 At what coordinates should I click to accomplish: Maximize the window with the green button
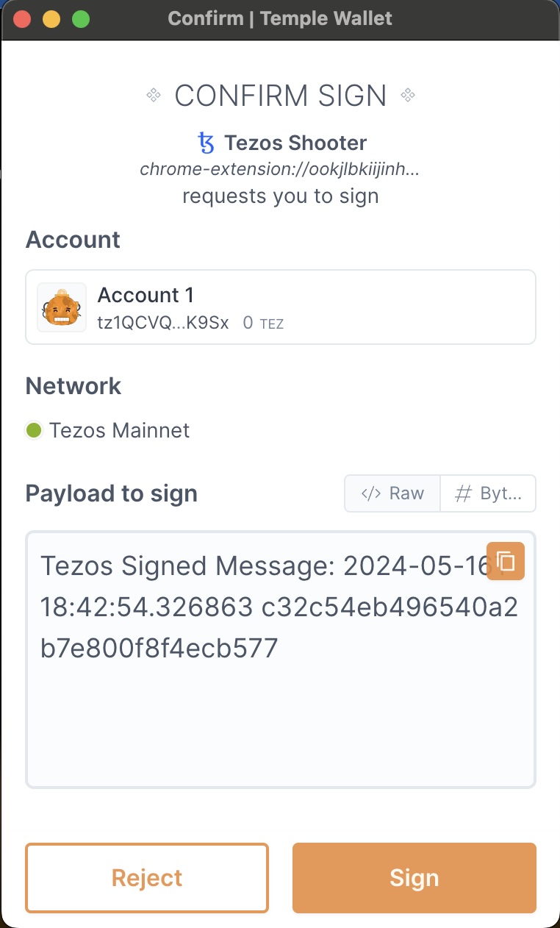(x=81, y=19)
